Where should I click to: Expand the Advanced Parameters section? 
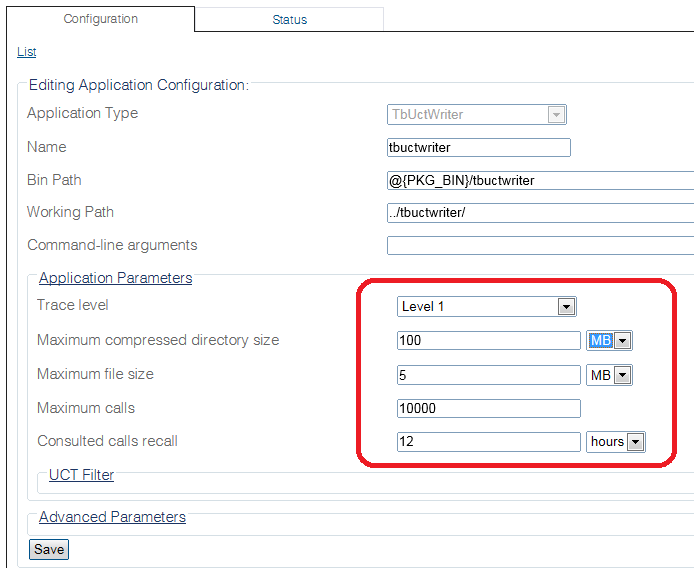[112, 517]
